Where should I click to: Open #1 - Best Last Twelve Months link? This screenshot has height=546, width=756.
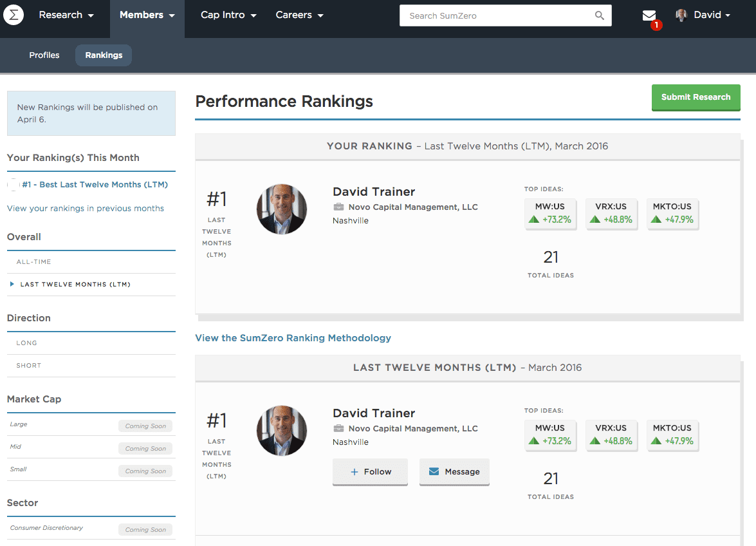(x=95, y=185)
